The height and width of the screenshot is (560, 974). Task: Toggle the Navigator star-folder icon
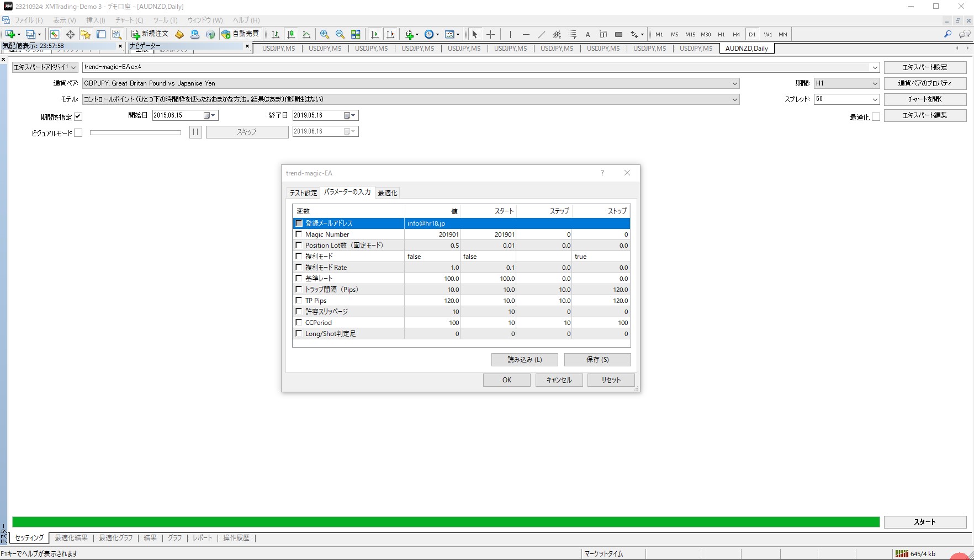tap(85, 34)
